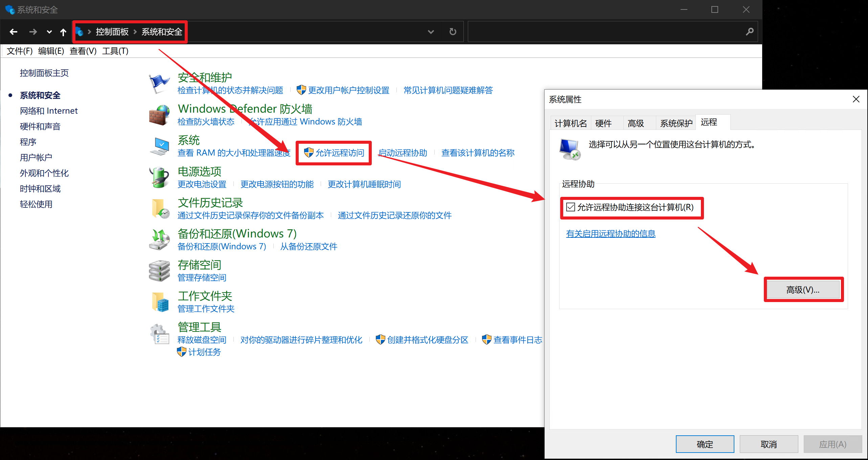Open 外观和个性化 category
Viewport: 868px width, 460px height.
(44, 173)
